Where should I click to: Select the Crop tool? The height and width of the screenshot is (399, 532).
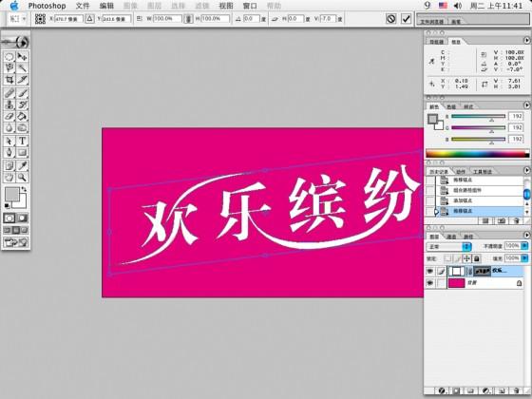(x=9, y=80)
